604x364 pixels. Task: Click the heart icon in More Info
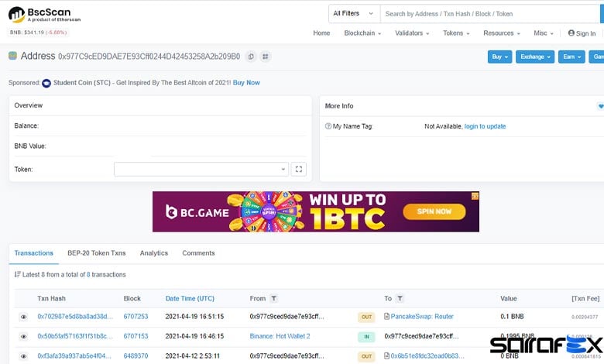point(601,106)
